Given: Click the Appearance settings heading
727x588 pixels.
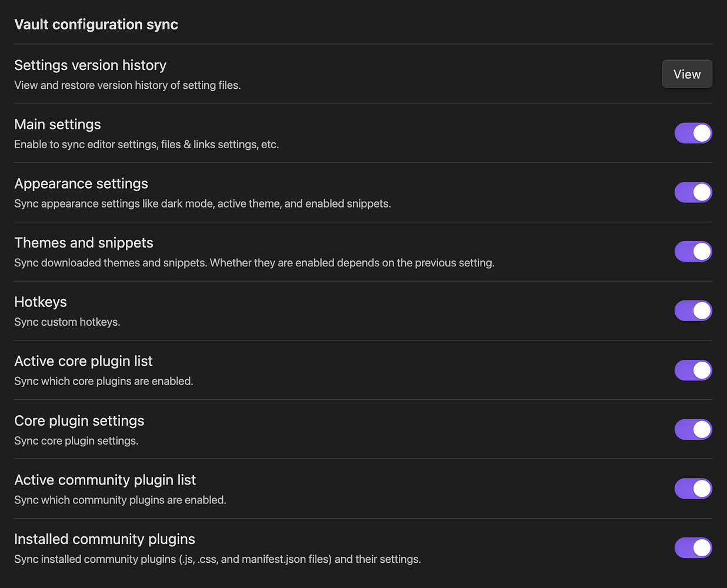Looking at the screenshot, I should tap(81, 183).
